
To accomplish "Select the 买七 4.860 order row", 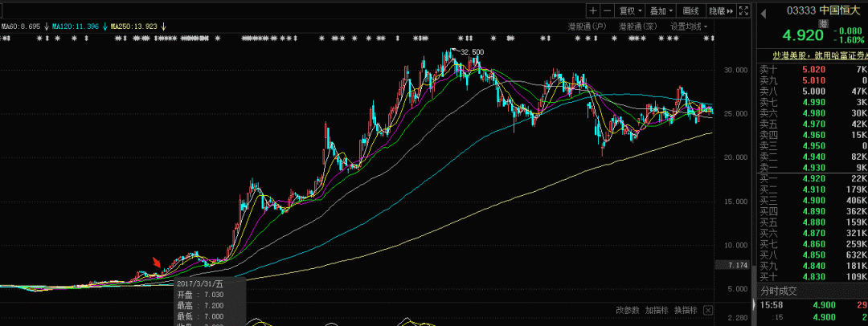I will pyautogui.click(x=813, y=243).
